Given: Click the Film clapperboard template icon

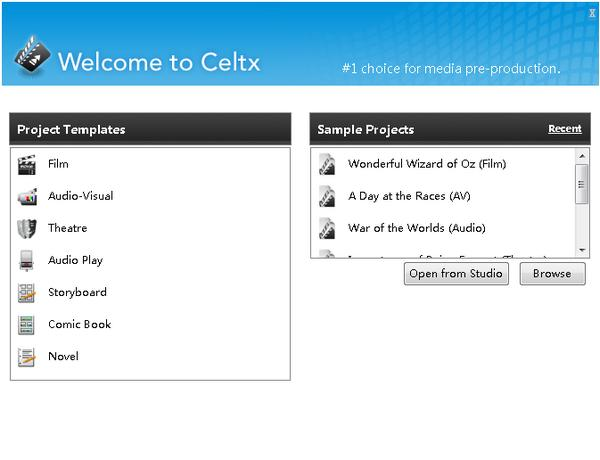Looking at the screenshot, I should pos(27,165).
